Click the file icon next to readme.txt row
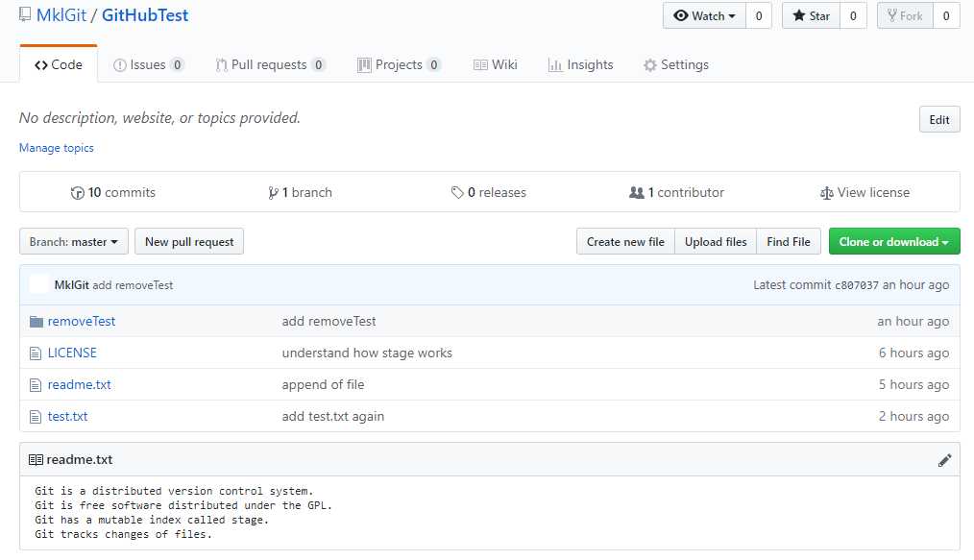974x560 pixels. (x=36, y=385)
